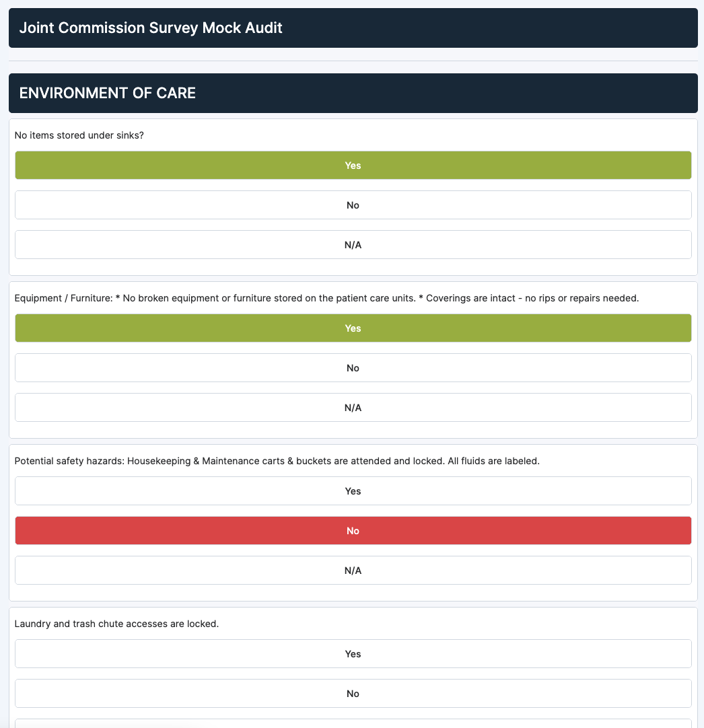Click the red No under Potential safety hazards
The height and width of the screenshot is (728, 704).
(353, 531)
